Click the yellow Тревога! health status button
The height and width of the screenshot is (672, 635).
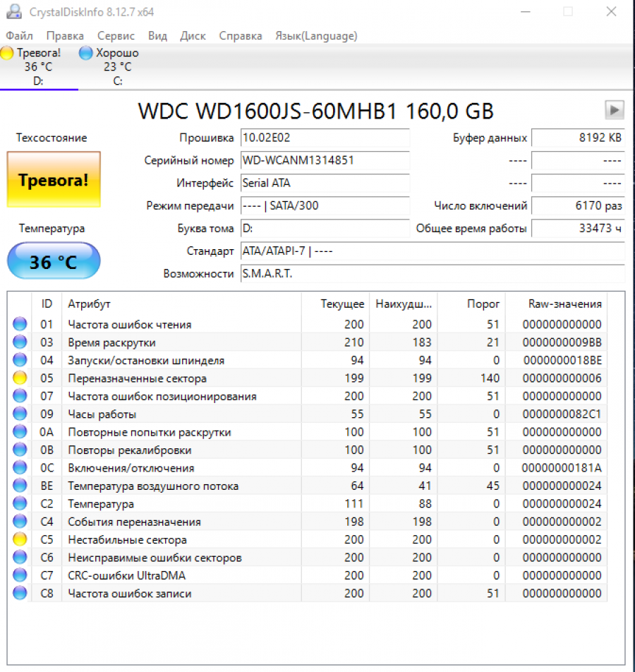tap(54, 179)
